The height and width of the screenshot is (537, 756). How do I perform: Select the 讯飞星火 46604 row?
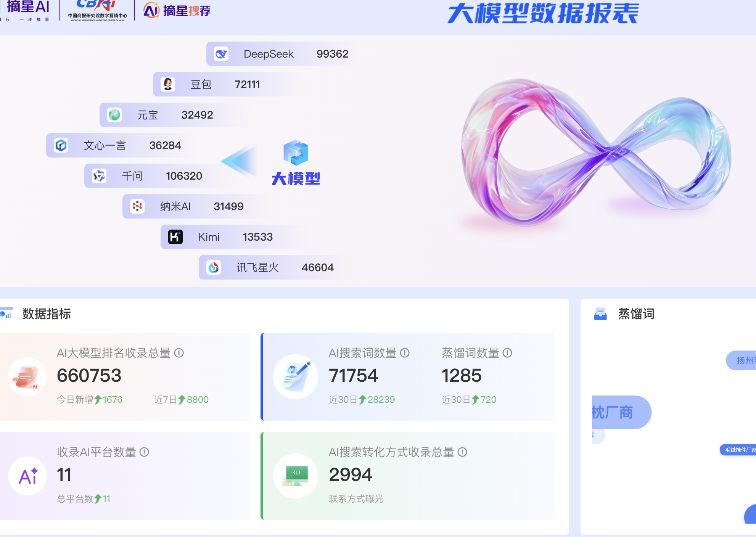[275, 267]
